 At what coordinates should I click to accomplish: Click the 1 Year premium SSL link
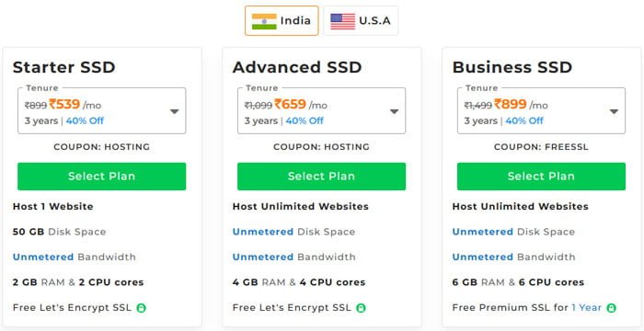tap(587, 308)
